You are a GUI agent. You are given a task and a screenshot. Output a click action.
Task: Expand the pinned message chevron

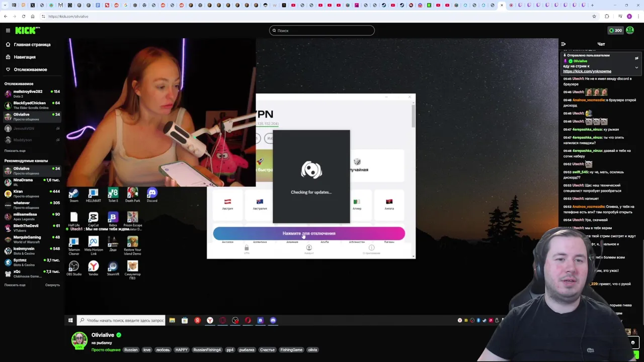pos(636,67)
